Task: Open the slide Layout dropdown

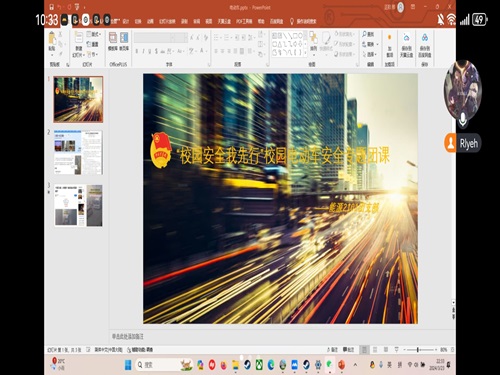Action: pyautogui.click(x=94, y=34)
